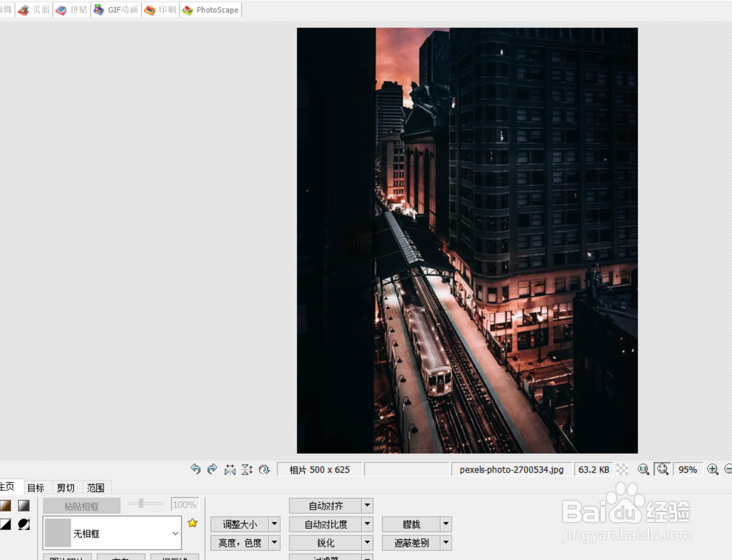Click the frame opacity slider

(x=146, y=503)
